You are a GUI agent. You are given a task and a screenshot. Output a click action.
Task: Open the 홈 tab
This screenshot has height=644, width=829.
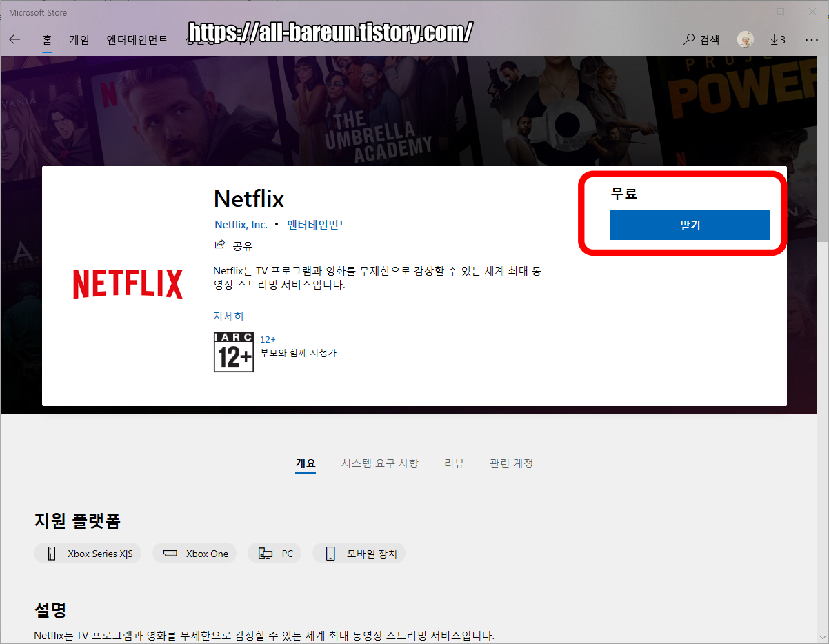47,39
